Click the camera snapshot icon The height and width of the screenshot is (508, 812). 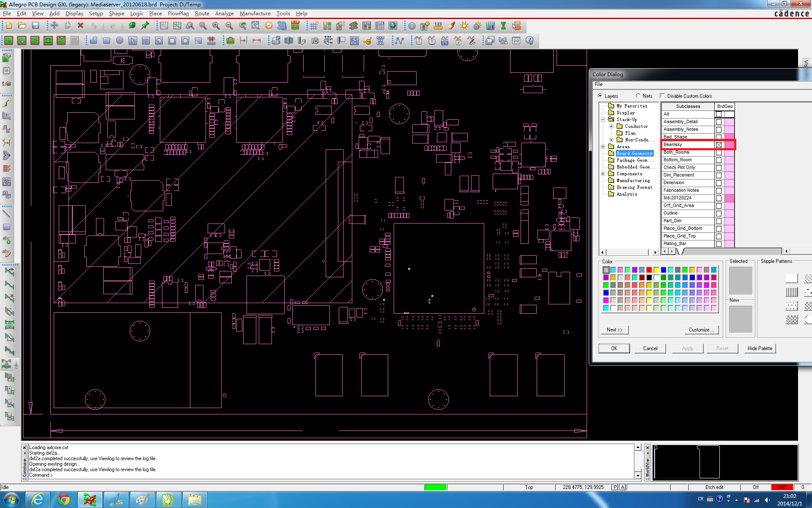pos(315,41)
